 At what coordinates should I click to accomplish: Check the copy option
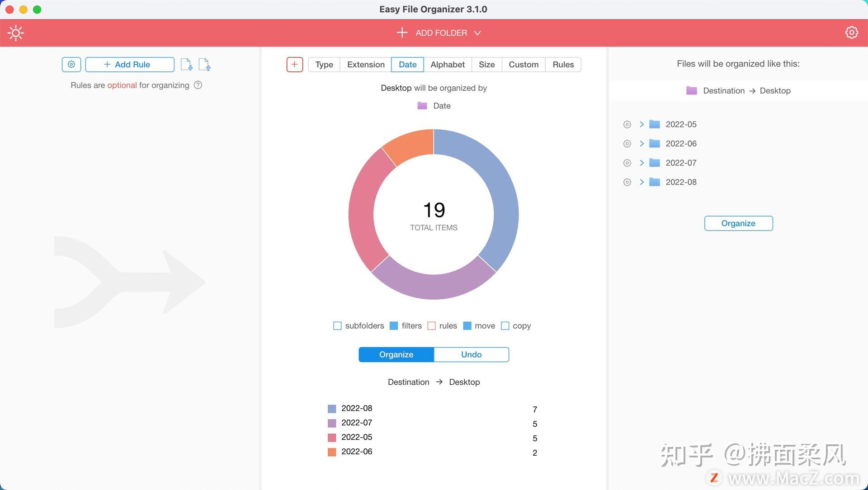[x=505, y=325]
